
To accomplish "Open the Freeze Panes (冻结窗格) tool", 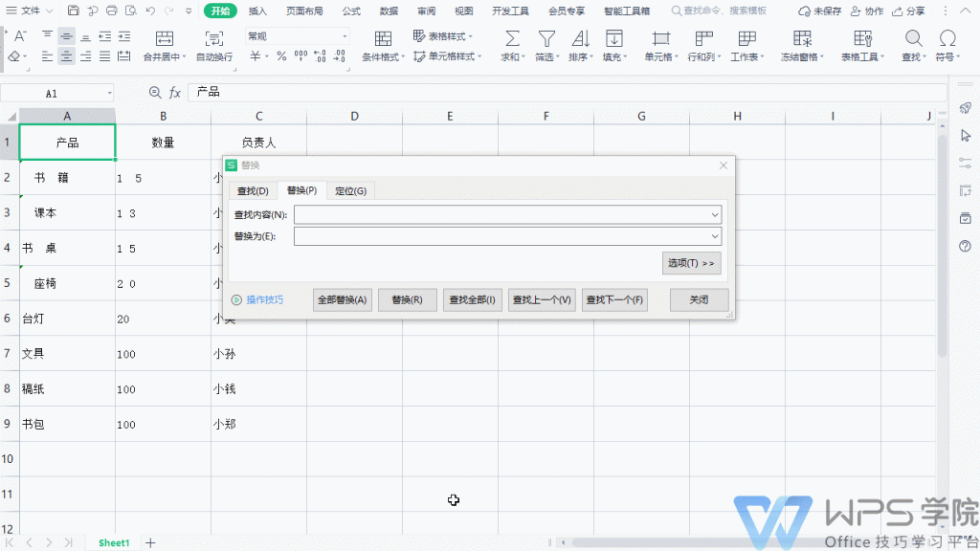I will (x=802, y=39).
